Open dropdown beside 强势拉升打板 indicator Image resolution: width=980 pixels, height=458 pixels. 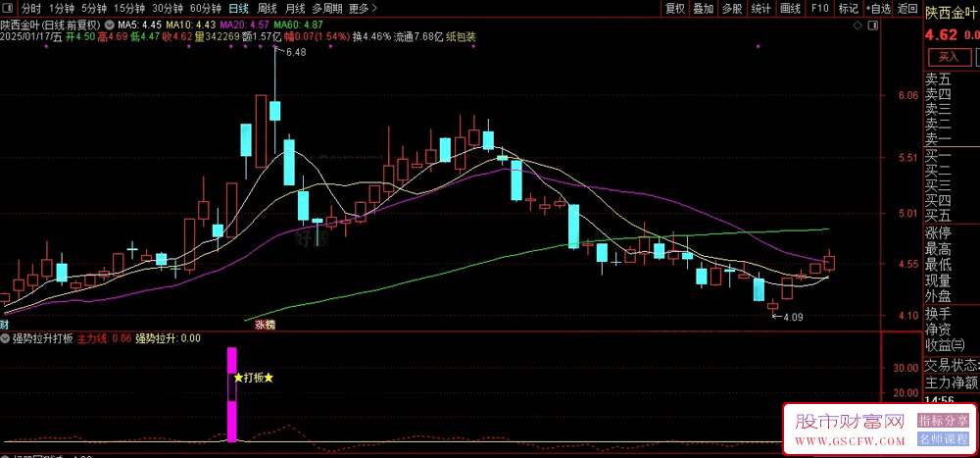(x=6, y=338)
